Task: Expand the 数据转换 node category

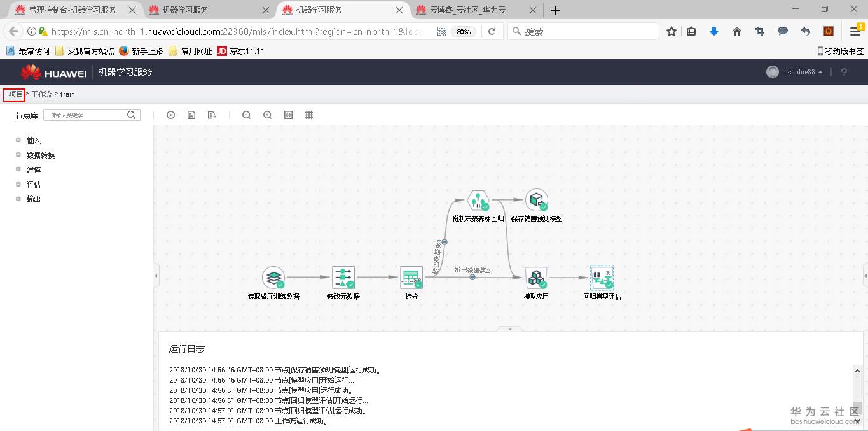Action: [18, 155]
